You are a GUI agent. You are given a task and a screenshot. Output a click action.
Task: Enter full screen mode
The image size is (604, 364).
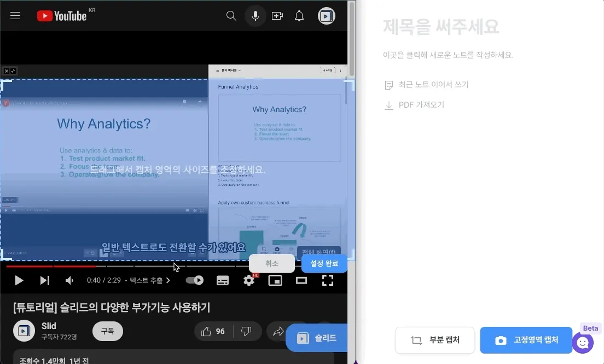pos(327,280)
